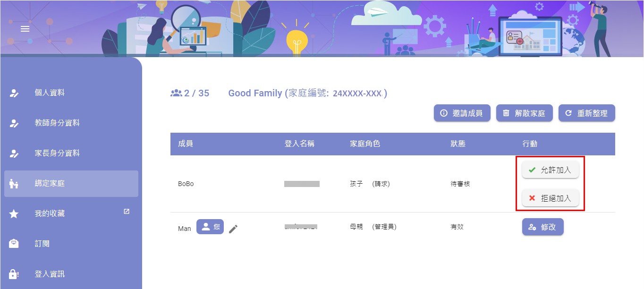
Task: Click the pencil edit icon beside Man
Action: click(x=233, y=229)
